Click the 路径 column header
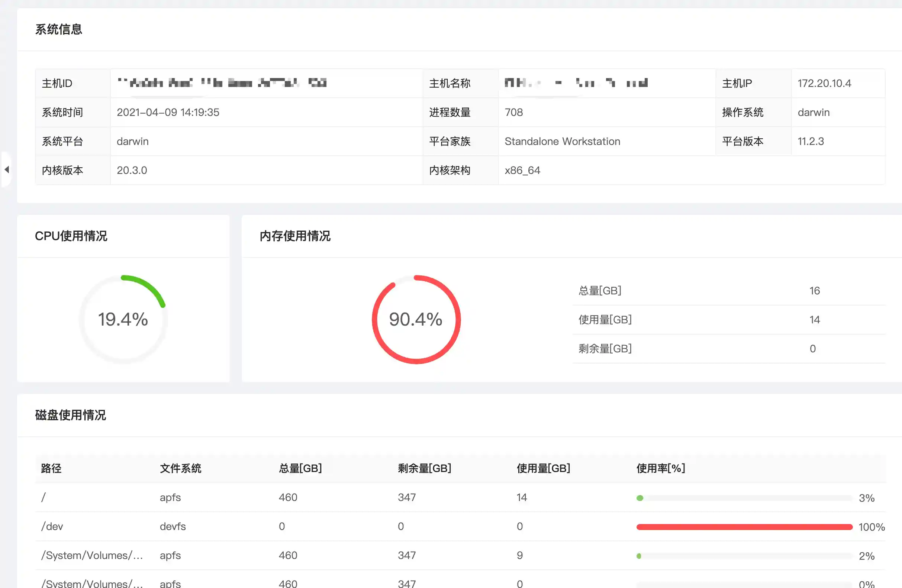 click(x=51, y=468)
